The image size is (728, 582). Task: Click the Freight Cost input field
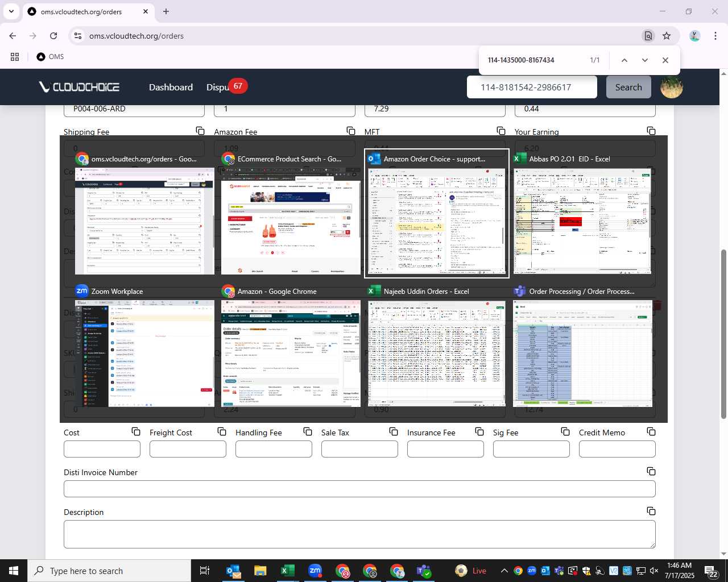pyautogui.click(x=188, y=449)
